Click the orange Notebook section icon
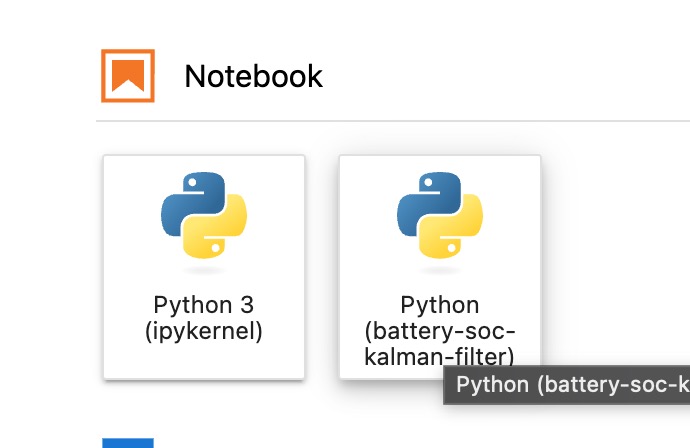The image size is (690, 448). (x=128, y=76)
